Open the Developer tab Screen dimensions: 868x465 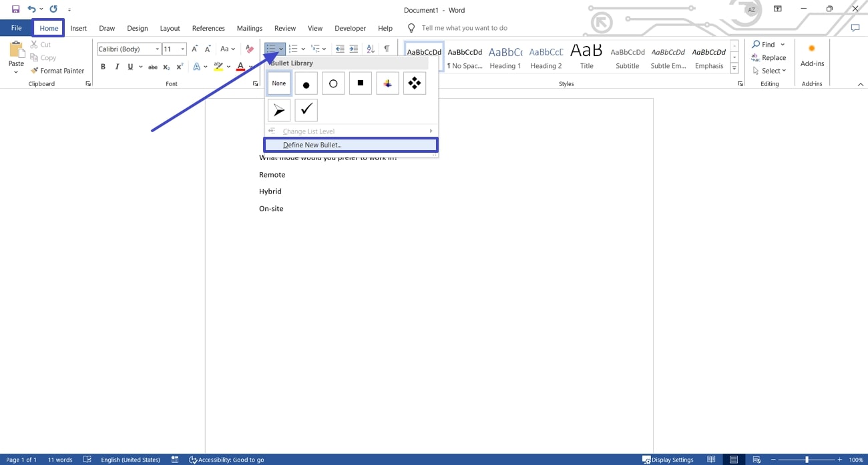coord(350,28)
